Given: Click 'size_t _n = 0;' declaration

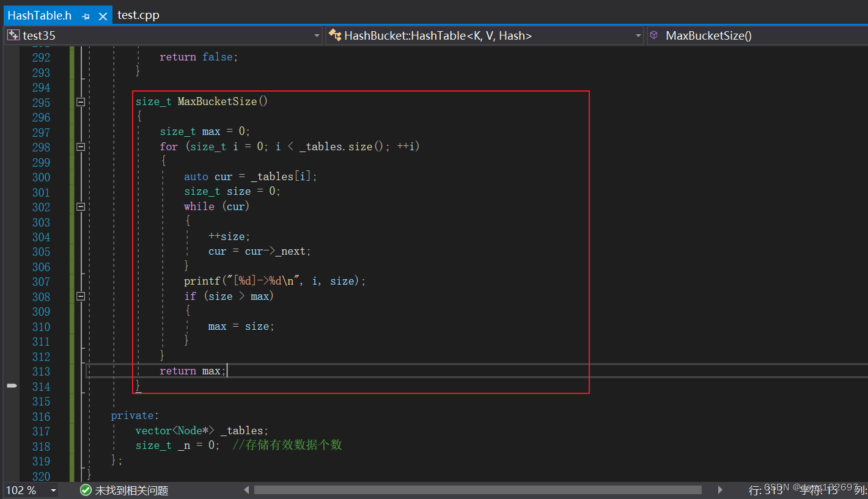Looking at the screenshot, I should (x=178, y=445).
